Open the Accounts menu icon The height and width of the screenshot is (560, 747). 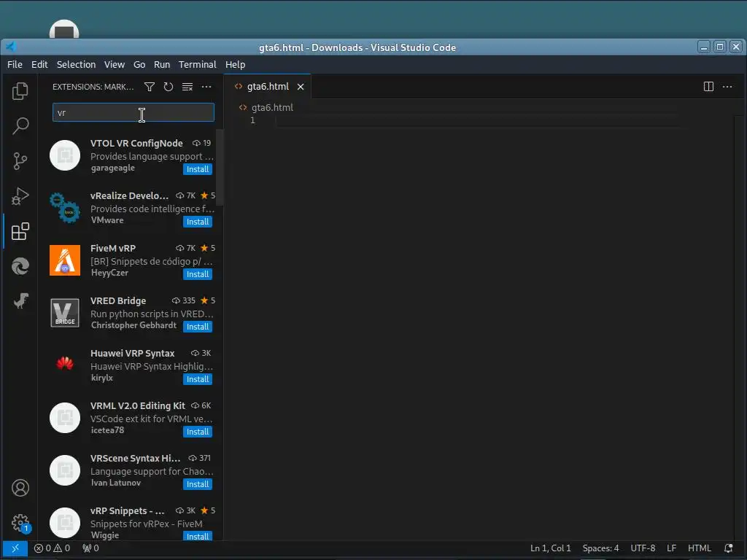tap(20, 488)
